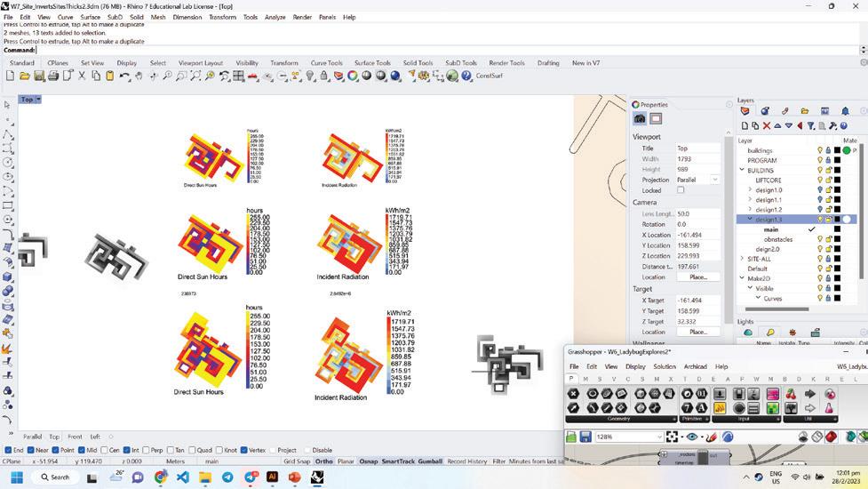The image size is (868, 489).
Task: Click the Grasshopper eye preview icon
Action: tap(692, 437)
